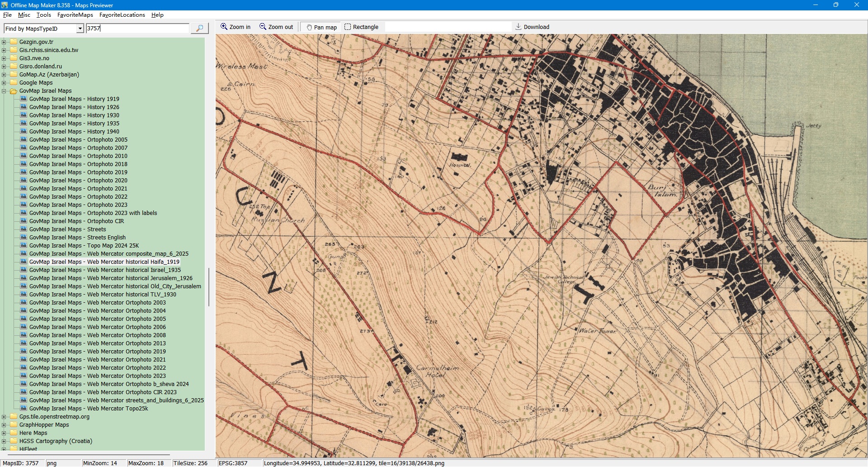Click the MapsTypeID search text field
The image size is (868, 467).
click(x=137, y=29)
